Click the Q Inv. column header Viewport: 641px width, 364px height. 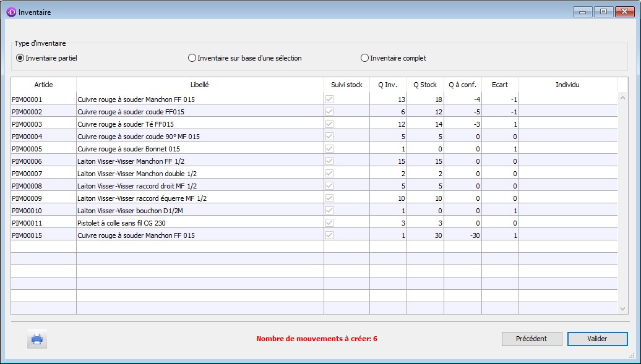[388, 85]
